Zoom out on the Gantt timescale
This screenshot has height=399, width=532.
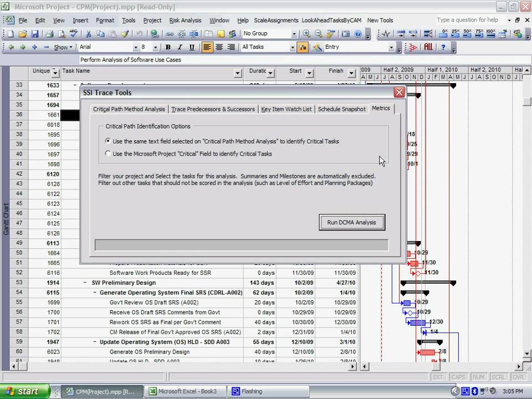point(318,34)
